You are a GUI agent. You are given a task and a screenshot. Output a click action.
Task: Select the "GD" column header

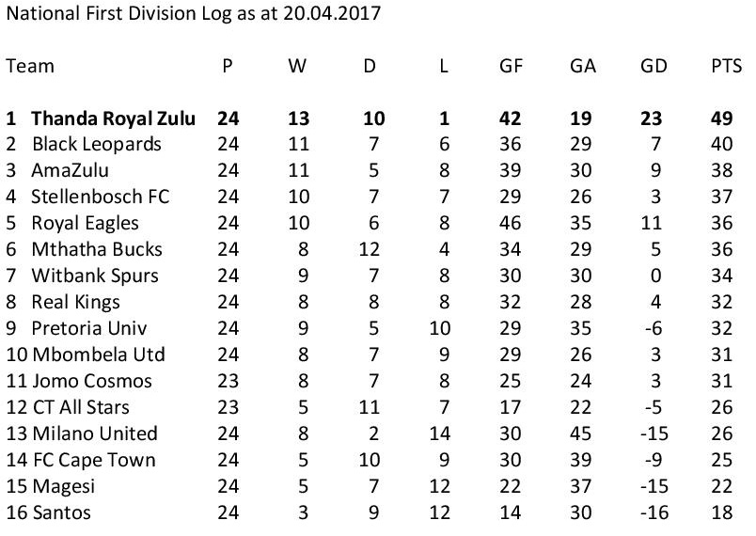654,66
